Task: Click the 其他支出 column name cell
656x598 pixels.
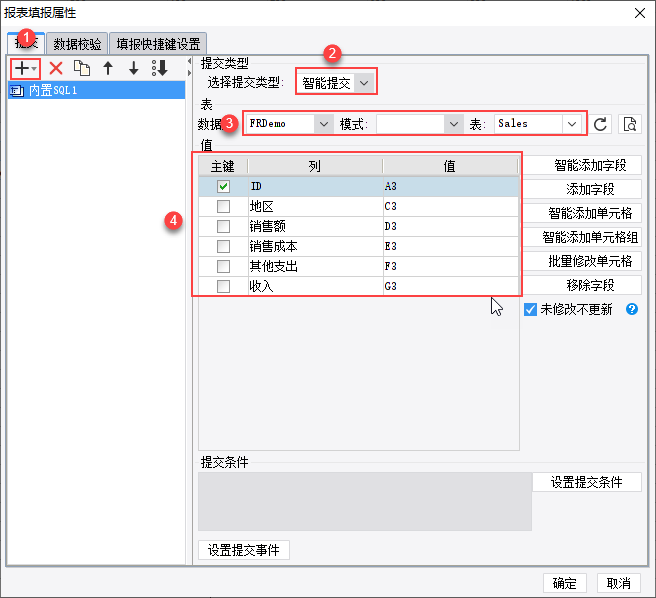Action: pyautogui.click(x=315, y=266)
